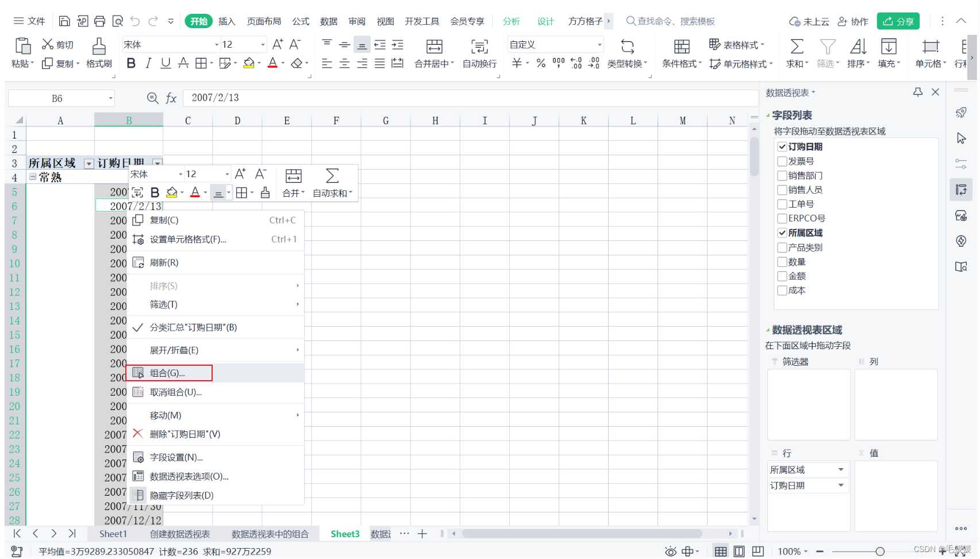This screenshot has height=559, width=980.
Task: Open the number format 自定义 dropdown
Action: (599, 45)
